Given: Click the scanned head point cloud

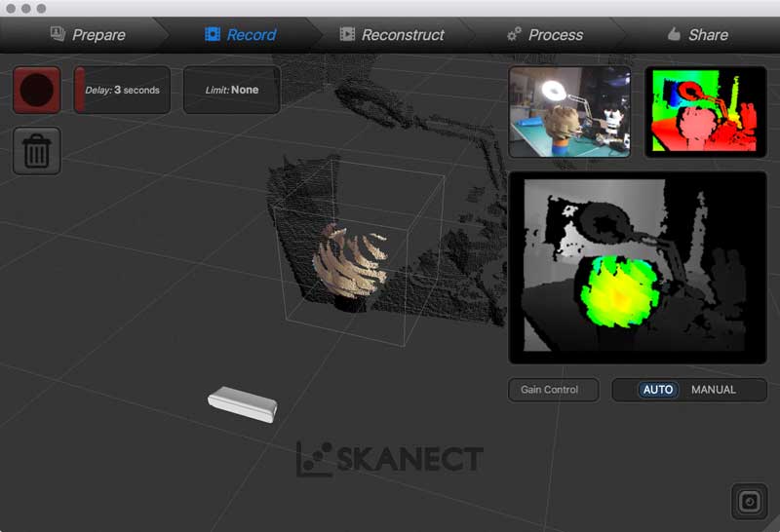Looking at the screenshot, I should [x=350, y=262].
